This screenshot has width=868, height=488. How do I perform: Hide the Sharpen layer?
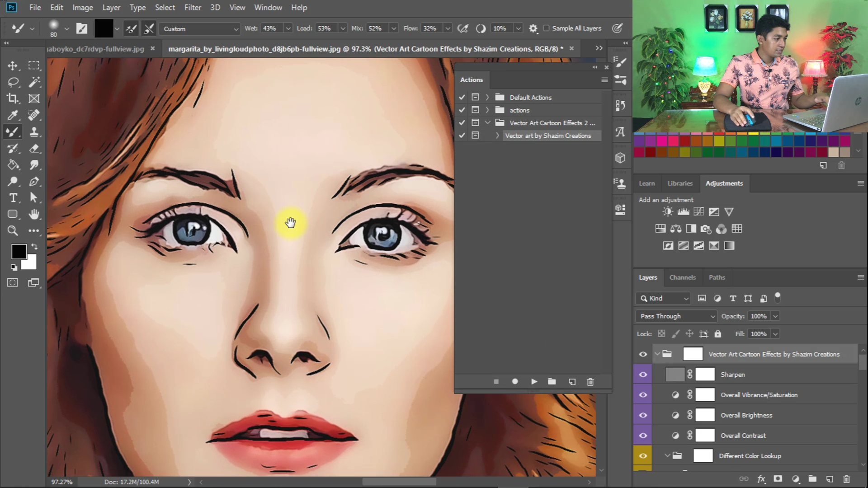(x=643, y=375)
